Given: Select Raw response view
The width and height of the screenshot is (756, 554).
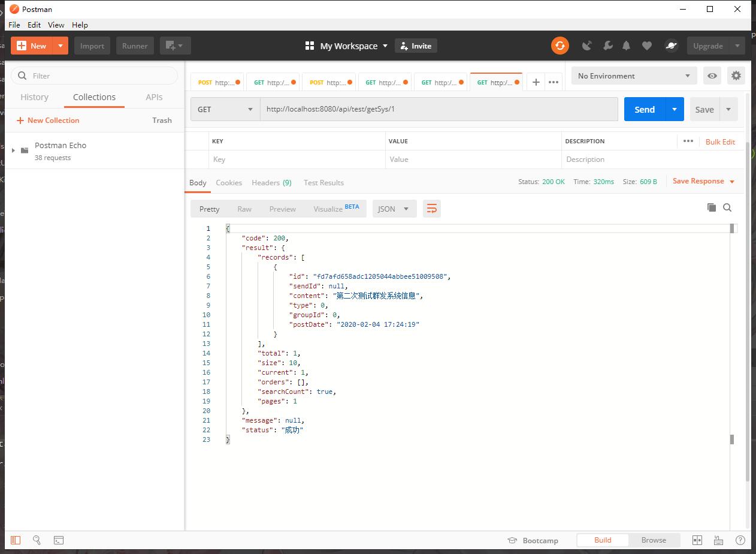Looking at the screenshot, I should (x=244, y=209).
